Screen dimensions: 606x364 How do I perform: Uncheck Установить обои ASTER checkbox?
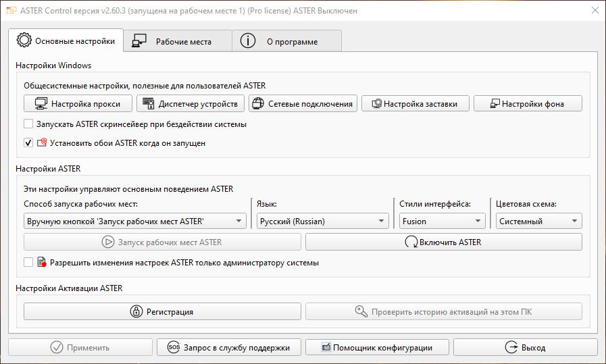[28, 142]
